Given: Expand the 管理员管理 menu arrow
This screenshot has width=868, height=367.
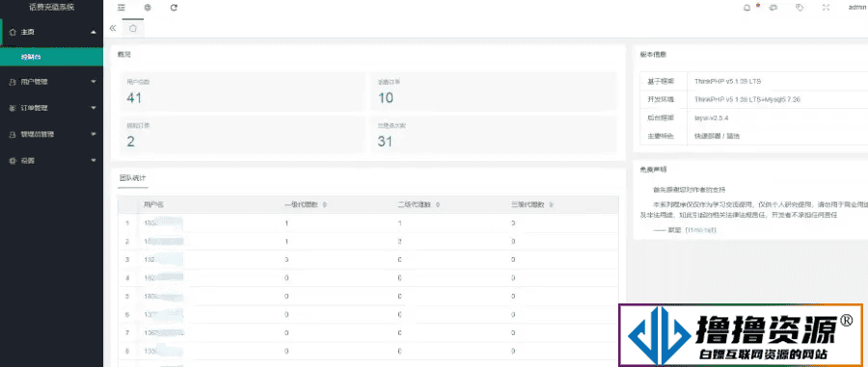Looking at the screenshot, I should pyautogui.click(x=93, y=134).
